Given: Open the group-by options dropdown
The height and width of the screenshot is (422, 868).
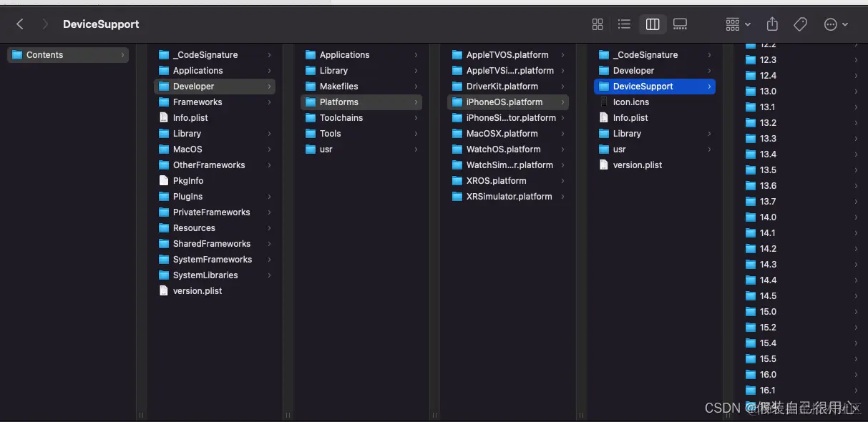Looking at the screenshot, I should (x=738, y=24).
